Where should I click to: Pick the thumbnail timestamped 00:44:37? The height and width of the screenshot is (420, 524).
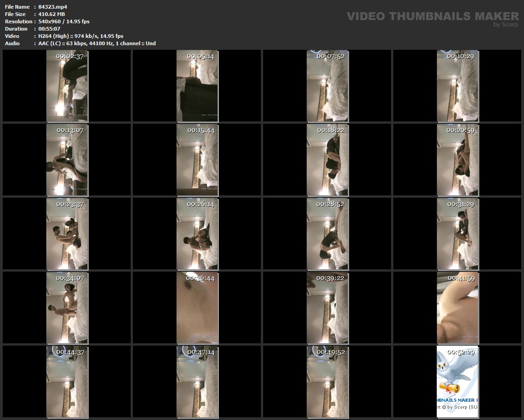(67, 382)
